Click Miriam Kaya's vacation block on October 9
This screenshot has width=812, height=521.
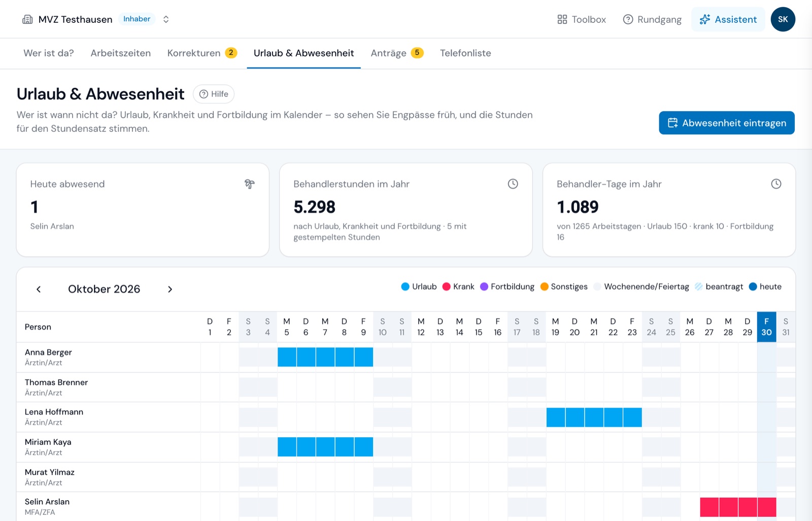364,447
